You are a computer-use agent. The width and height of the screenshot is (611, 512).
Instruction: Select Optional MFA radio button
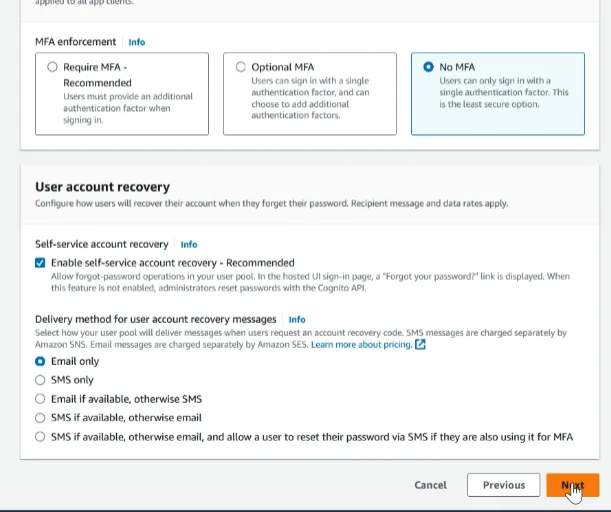coord(241,67)
